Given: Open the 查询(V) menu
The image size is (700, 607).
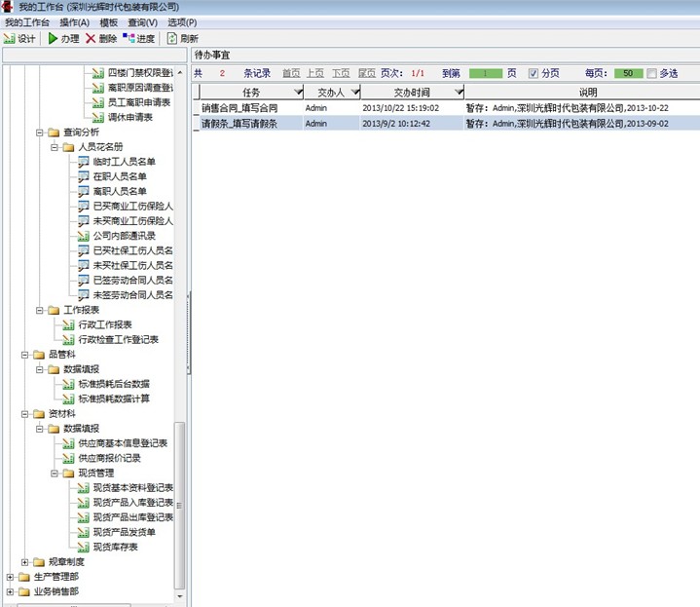Looking at the screenshot, I should [x=143, y=22].
